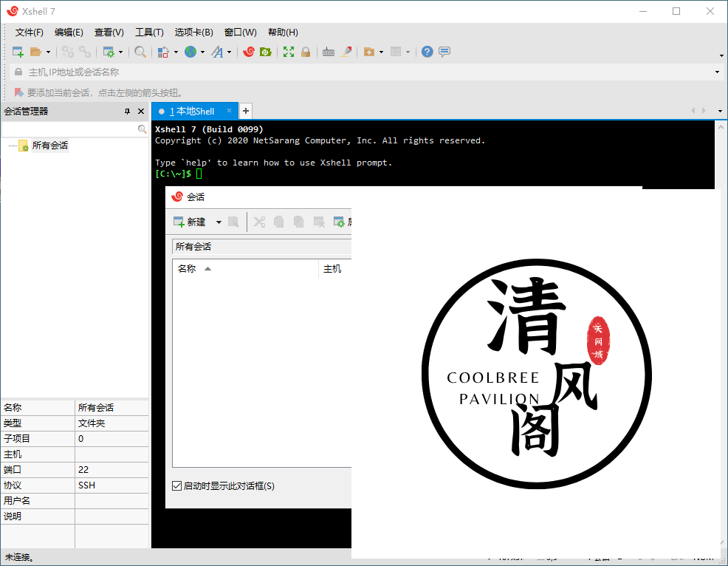Click the Disconnect icon in main toolbar
Image resolution: width=728 pixels, height=566 pixels.
[x=68, y=52]
